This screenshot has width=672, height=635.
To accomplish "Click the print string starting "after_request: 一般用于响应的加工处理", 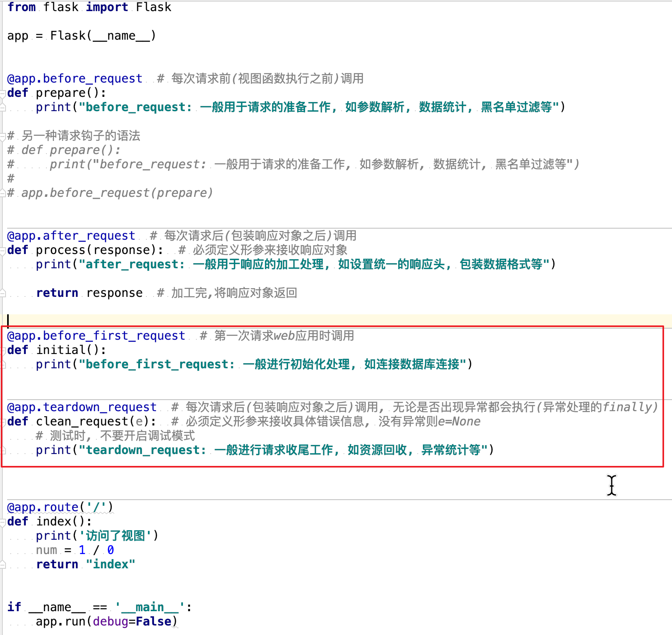I will click(x=314, y=264).
